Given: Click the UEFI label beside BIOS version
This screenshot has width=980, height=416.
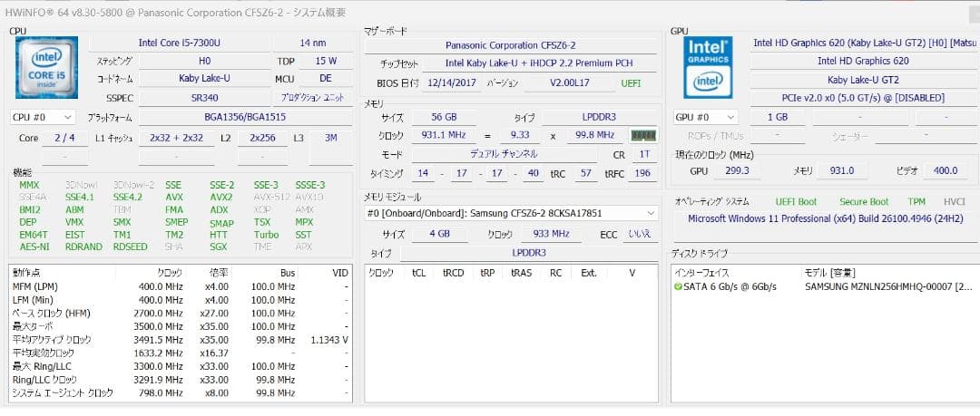Looking at the screenshot, I should [631, 83].
